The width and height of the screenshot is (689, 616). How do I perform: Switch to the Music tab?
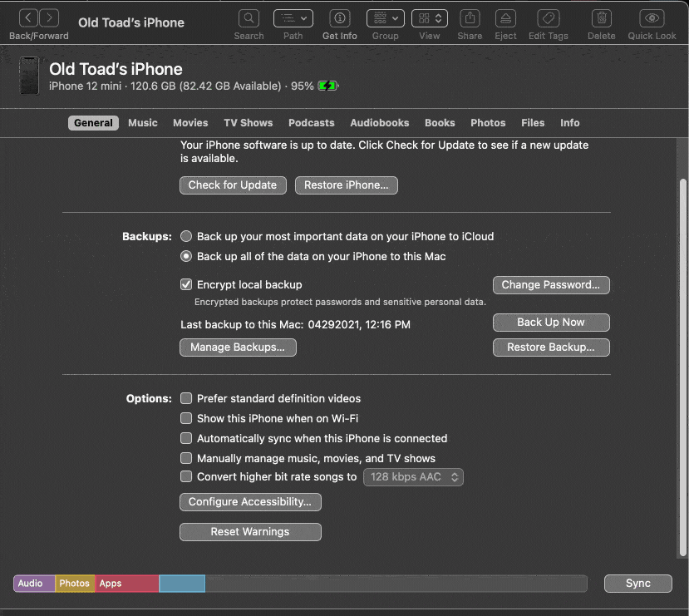pyautogui.click(x=143, y=123)
